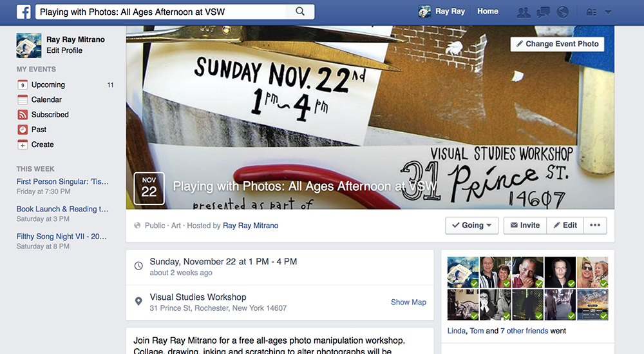This screenshot has height=354, width=644.
Task: Click the Past events clock icon
Action: click(23, 130)
